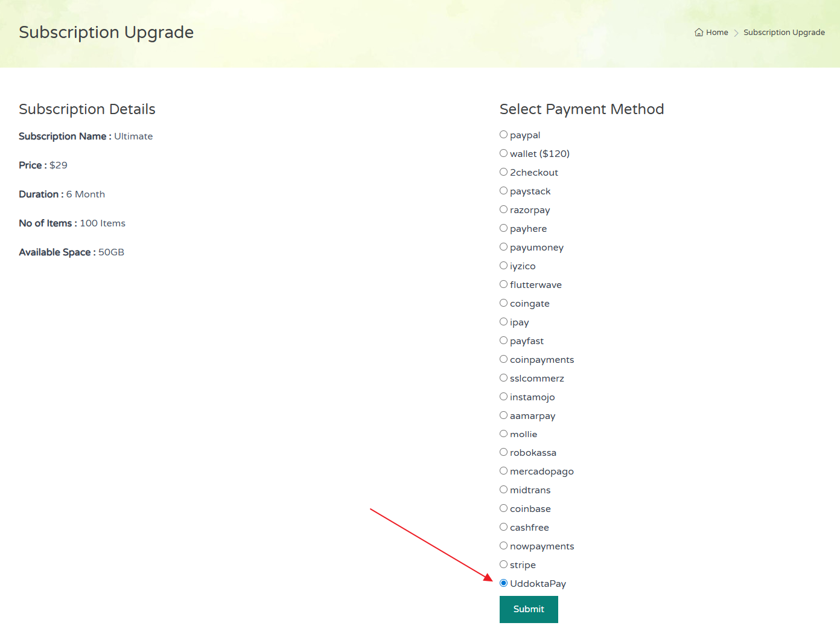Screen dimensions: 840x643
Task: Select payumoney radio button
Action: coord(503,247)
